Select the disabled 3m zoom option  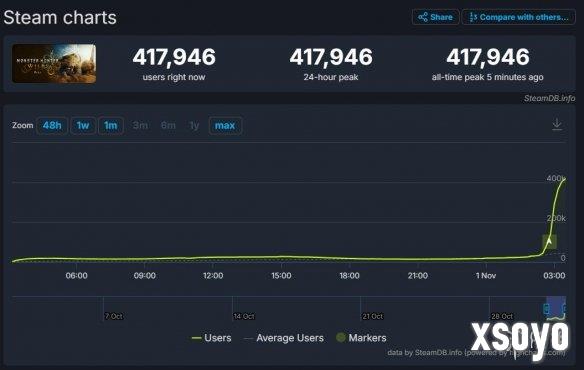[x=140, y=126]
